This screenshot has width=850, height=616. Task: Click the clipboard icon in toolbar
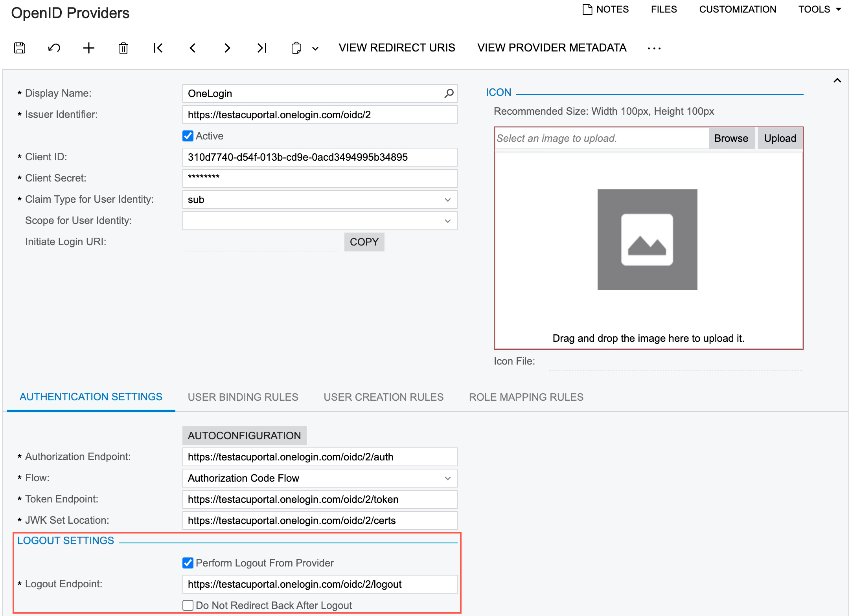(x=296, y=48)
